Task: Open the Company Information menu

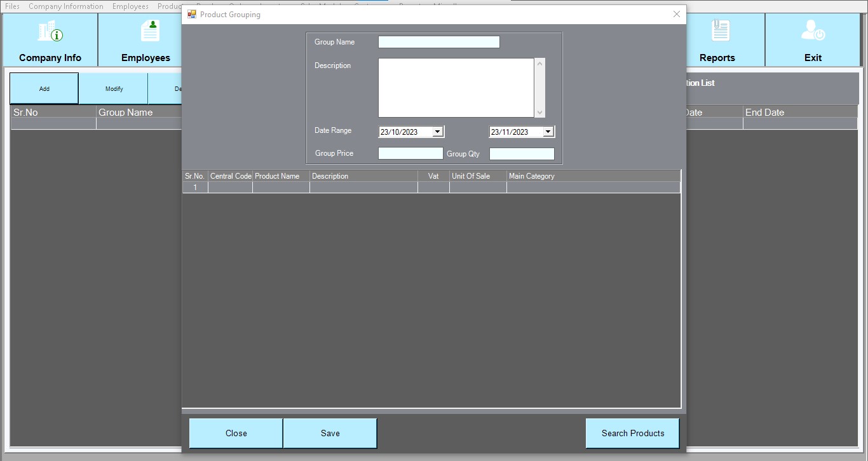Action: click(x=65, y=6)
